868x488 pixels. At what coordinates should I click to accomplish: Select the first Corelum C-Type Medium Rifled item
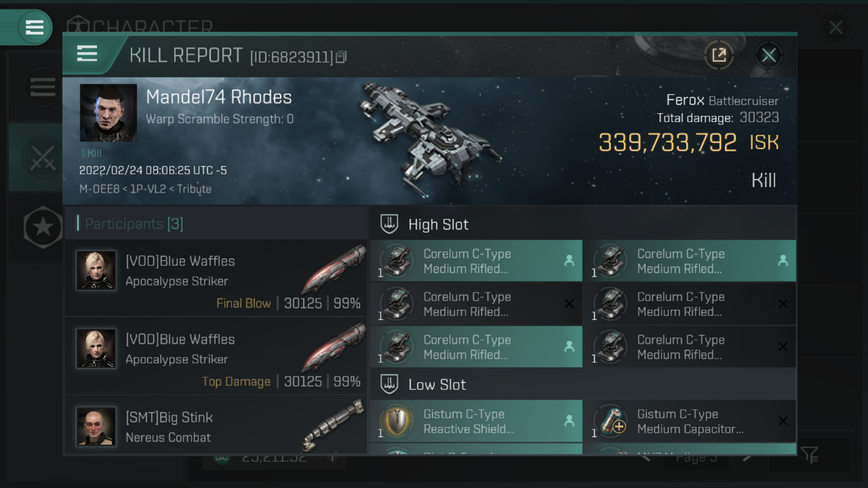tap(476, 261)
